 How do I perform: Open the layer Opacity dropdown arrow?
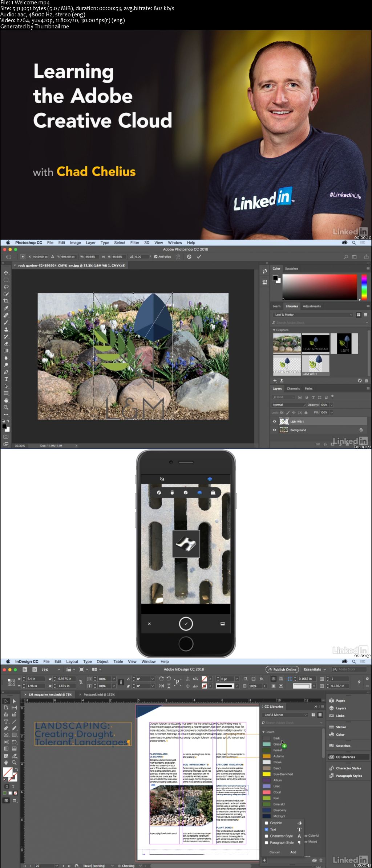[331, 405]
